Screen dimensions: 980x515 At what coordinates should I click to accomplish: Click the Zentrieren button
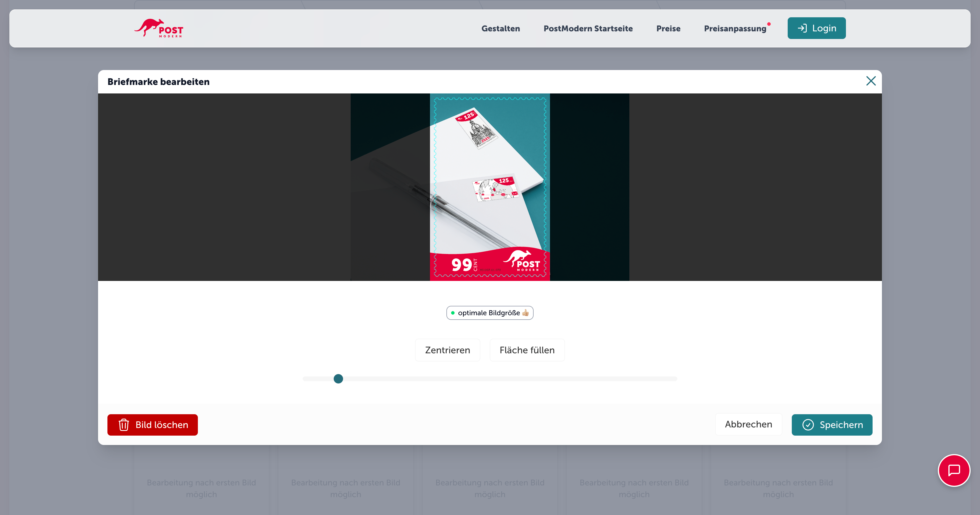(x=447, y=350)
